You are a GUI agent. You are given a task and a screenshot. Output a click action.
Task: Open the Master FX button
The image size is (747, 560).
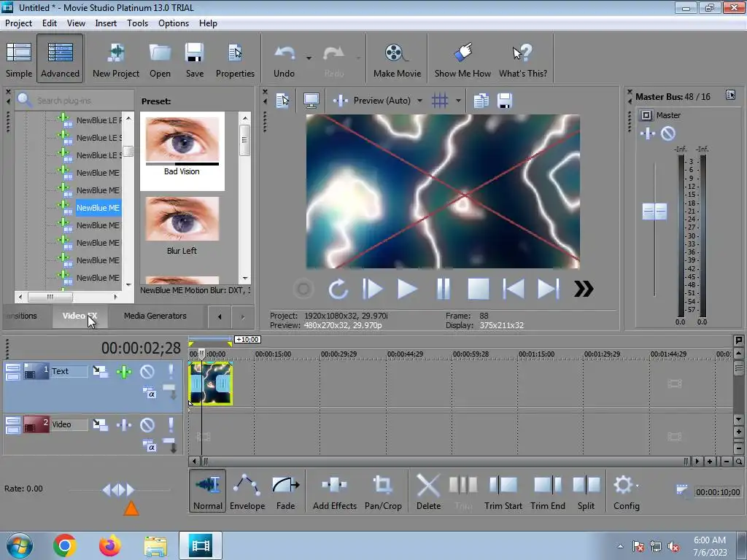coord(648,134)
